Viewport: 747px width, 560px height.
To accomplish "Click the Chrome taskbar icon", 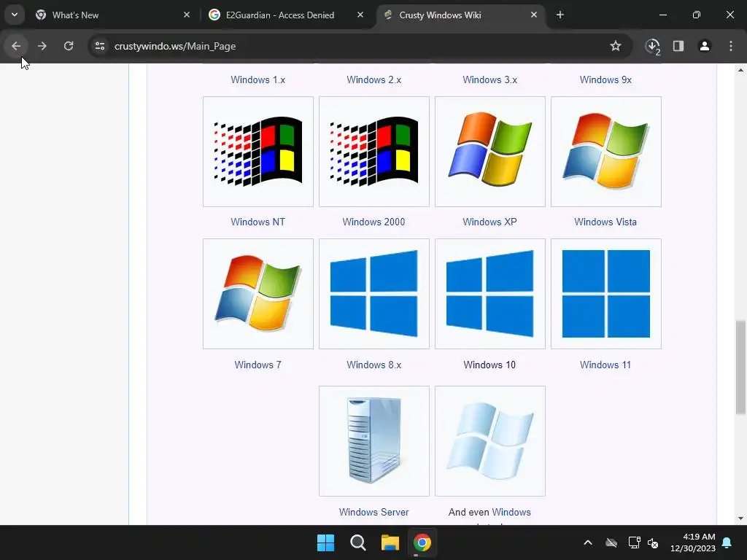I will pos(422,542).
